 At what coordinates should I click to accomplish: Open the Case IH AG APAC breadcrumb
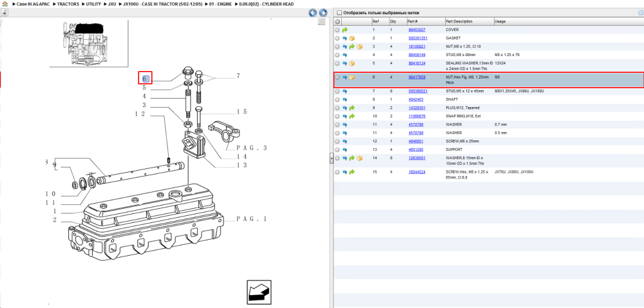click(x=32, y=4)
